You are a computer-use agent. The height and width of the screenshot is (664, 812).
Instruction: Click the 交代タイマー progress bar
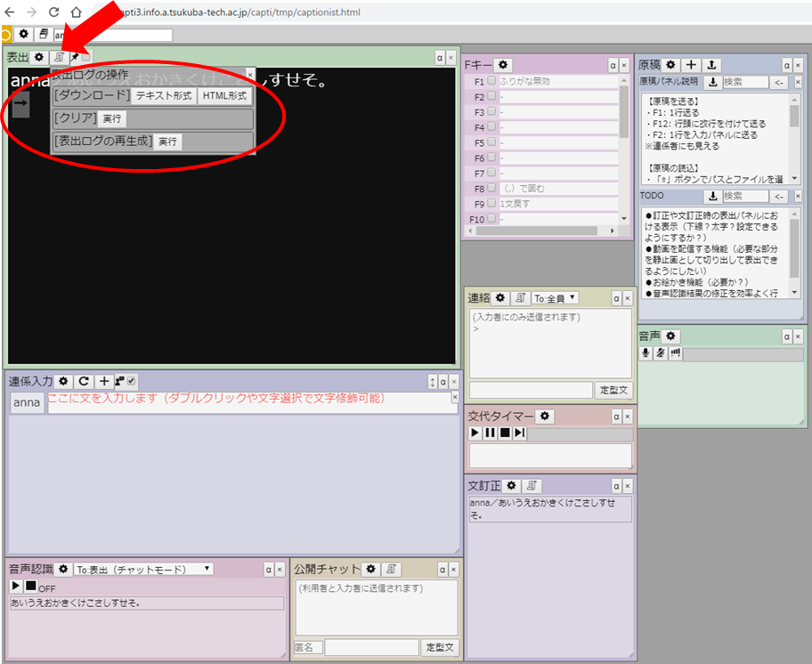click(x=580, y=433)
